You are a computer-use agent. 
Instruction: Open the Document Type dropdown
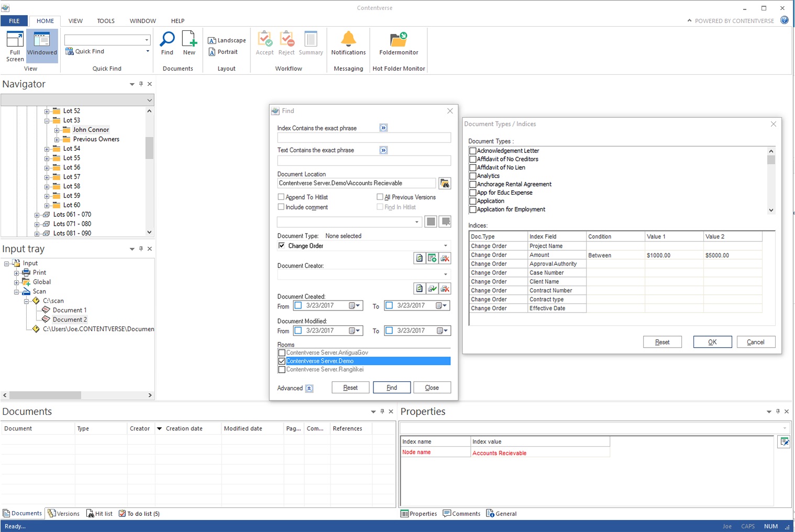pos(446,246)
